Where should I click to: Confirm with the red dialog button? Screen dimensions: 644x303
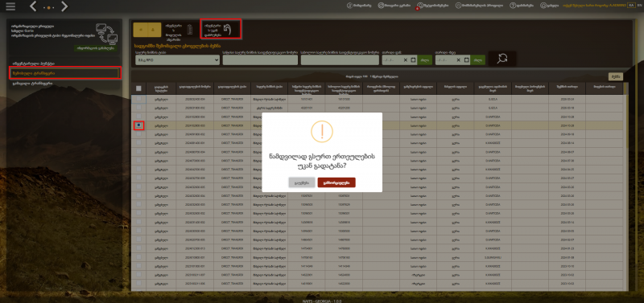tap(336, 182)
